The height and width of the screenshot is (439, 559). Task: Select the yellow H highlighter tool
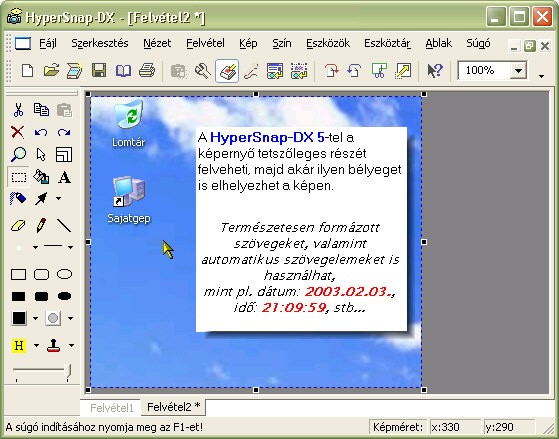[19, 346]
